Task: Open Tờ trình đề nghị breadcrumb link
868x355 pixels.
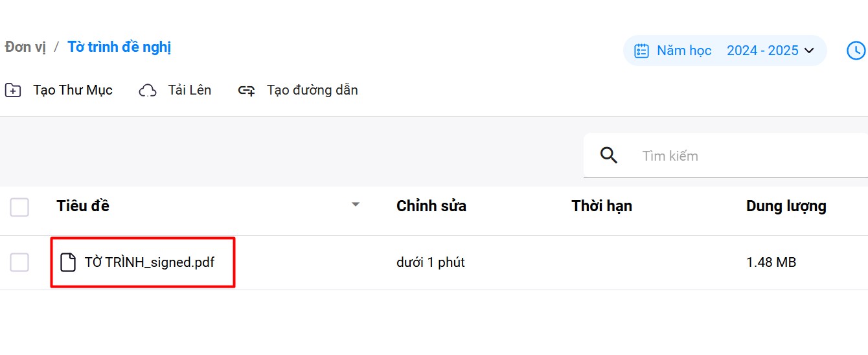Action: (119, 47)
